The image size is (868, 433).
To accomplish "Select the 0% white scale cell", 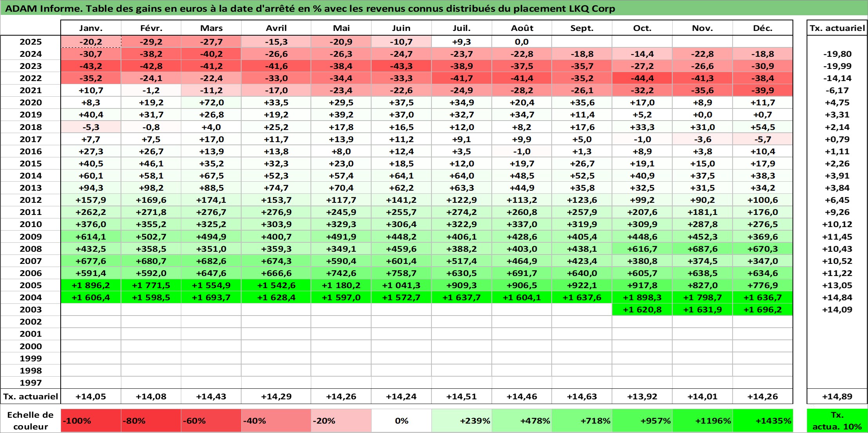I will point(401,421).
